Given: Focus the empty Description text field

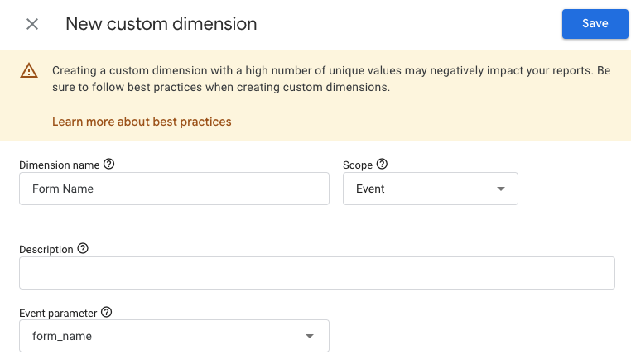Looking at the screenshot, I should click(x=316, y=273).
